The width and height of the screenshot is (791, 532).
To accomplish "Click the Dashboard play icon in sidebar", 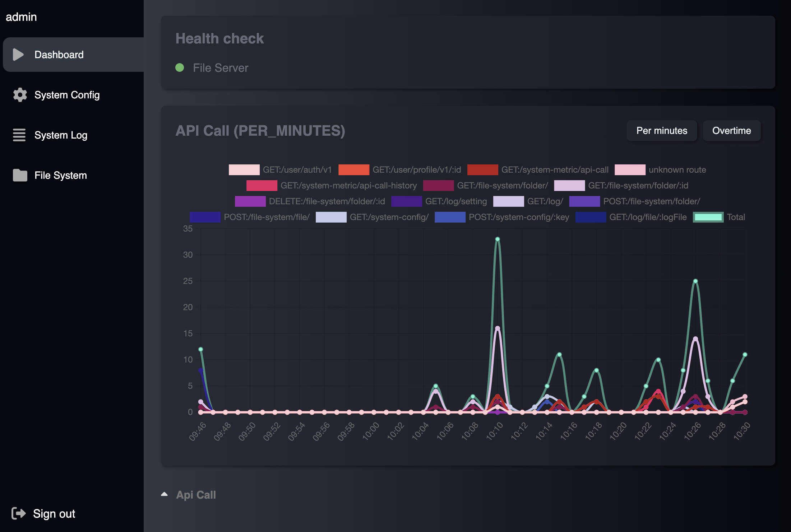I will coord(18,55).
